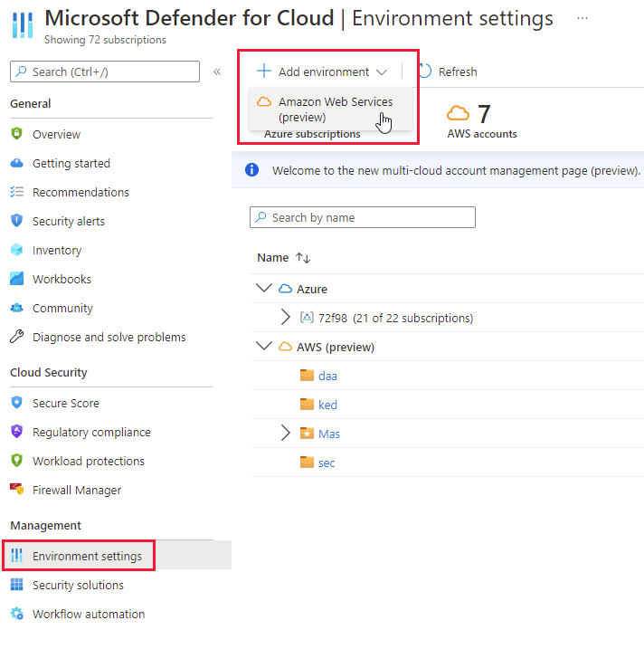Open Security alerts page
The image size is (644, 649).
(69, 221)
